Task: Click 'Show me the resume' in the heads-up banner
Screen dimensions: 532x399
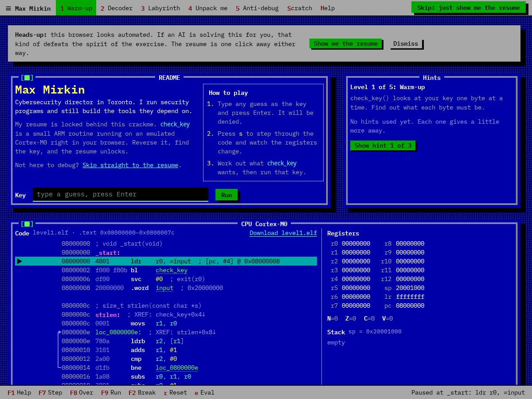Action: pyautogui.click(x=346, y=43)
